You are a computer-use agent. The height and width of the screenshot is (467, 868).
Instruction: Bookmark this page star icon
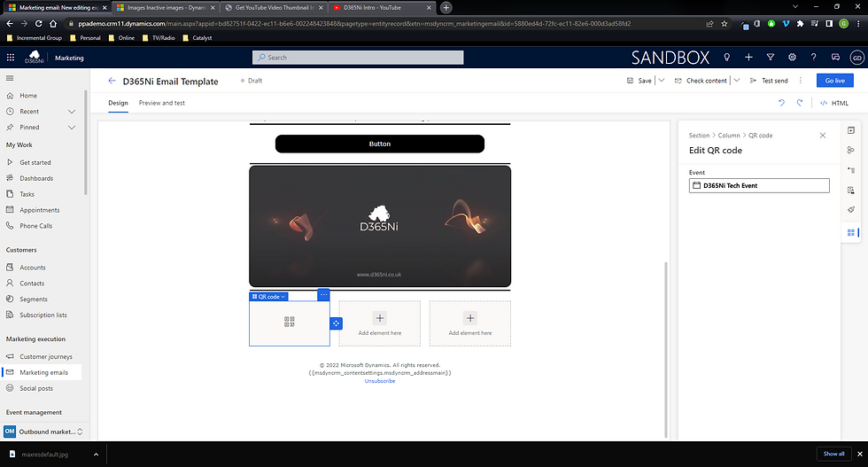[725, 24]
